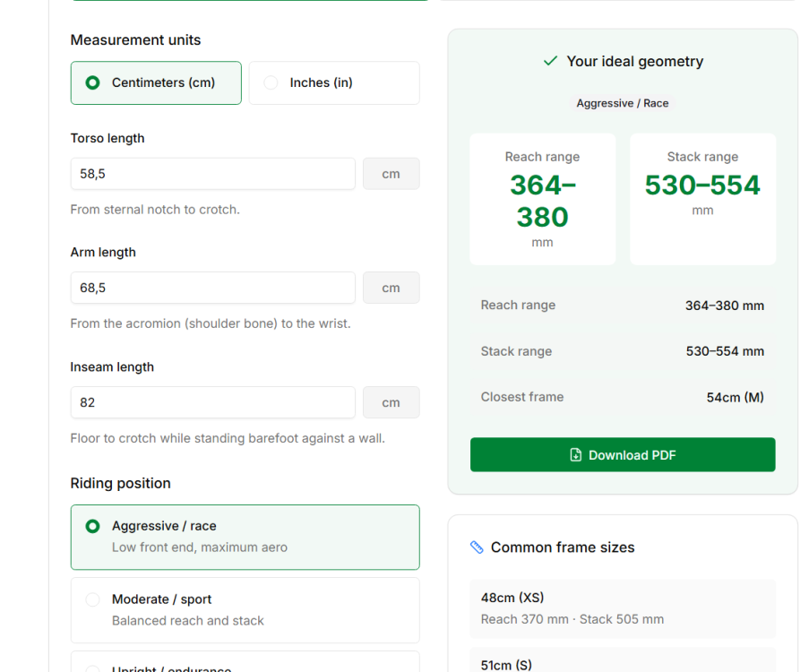Focus the Arm length input field
Screen dimensions: 809x672
point(212,288)
